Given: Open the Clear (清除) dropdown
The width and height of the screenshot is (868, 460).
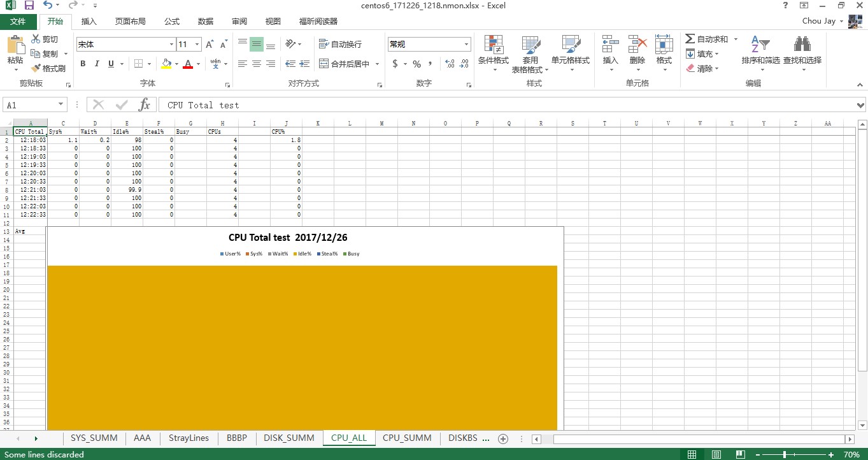Looking at the screenshot, I should 702,68.
